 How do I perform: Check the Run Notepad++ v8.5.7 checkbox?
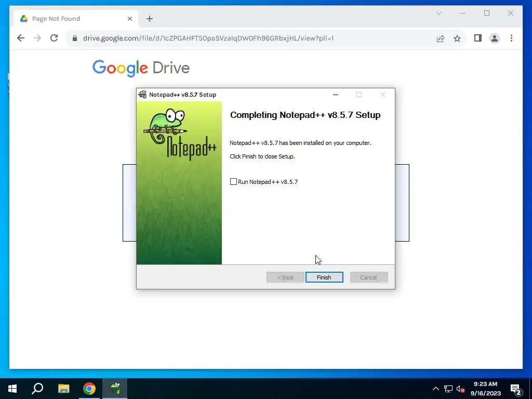pos(233,182)
